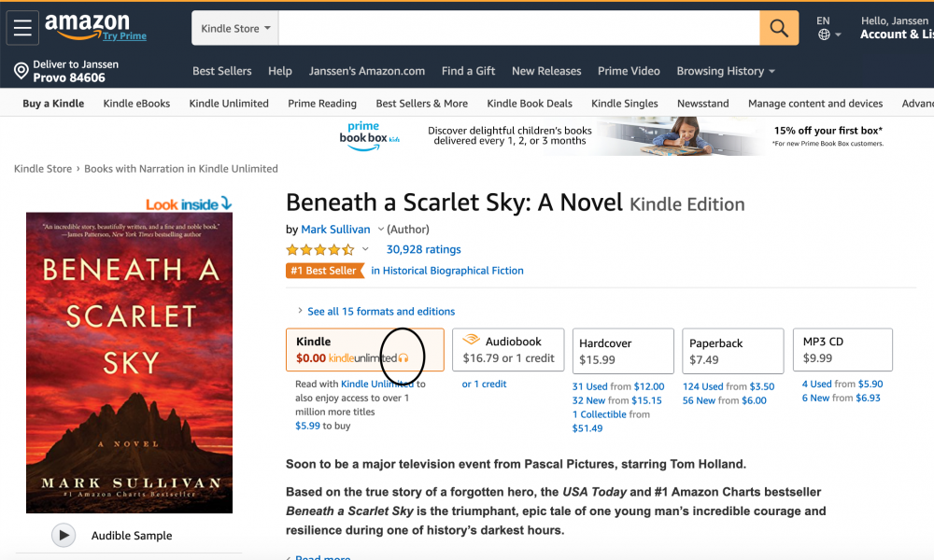Click the Kindle Unlimited headphones icon
This screenshot has height=560, width=934.
[x=403, y=357]
